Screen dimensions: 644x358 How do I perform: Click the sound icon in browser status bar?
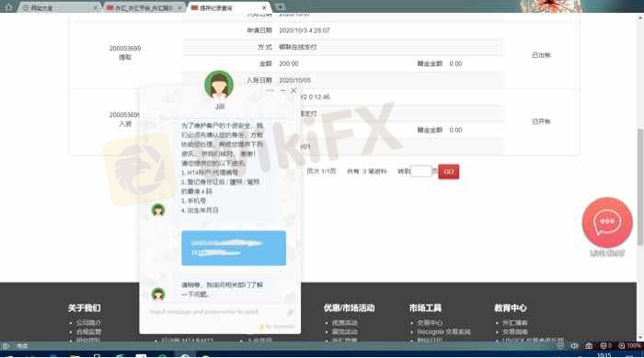tap(574, 346)
